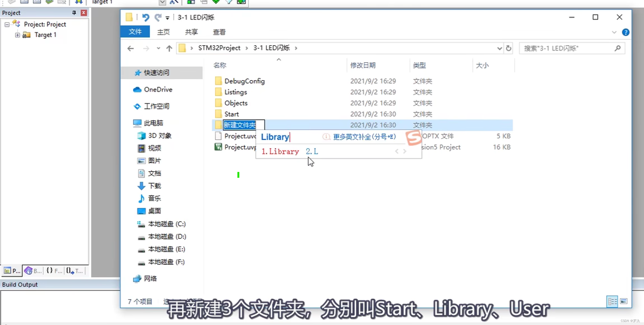Select the Start folder
The image size is (644, 325).
[x=231, y=114]
